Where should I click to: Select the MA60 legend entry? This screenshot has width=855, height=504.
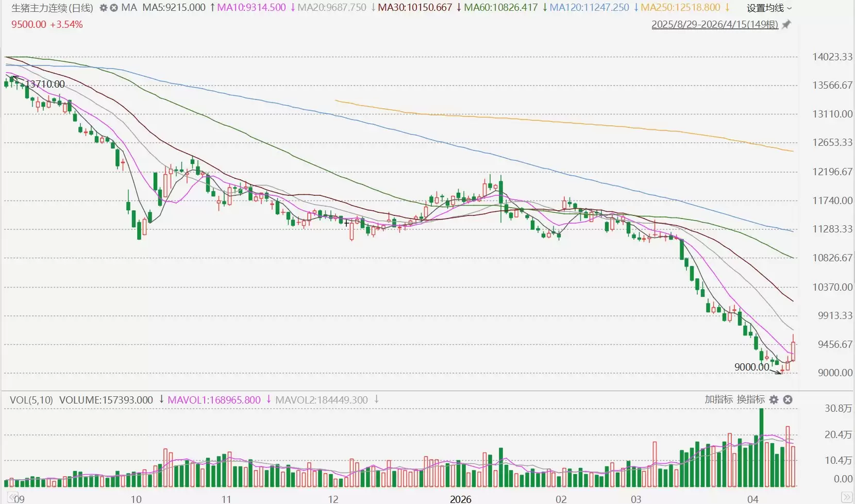click(500, 8)
